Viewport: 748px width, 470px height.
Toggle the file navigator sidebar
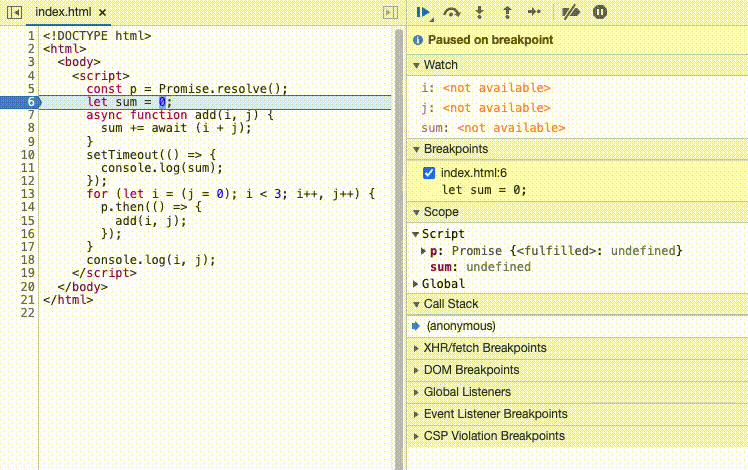[x=15, y=12]
